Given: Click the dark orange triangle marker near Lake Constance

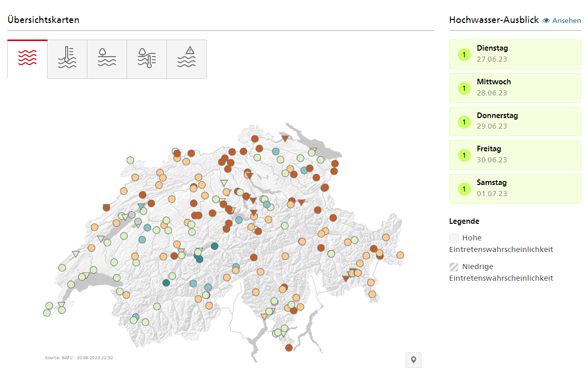Looking at the screenshot, I should [285, 139].
